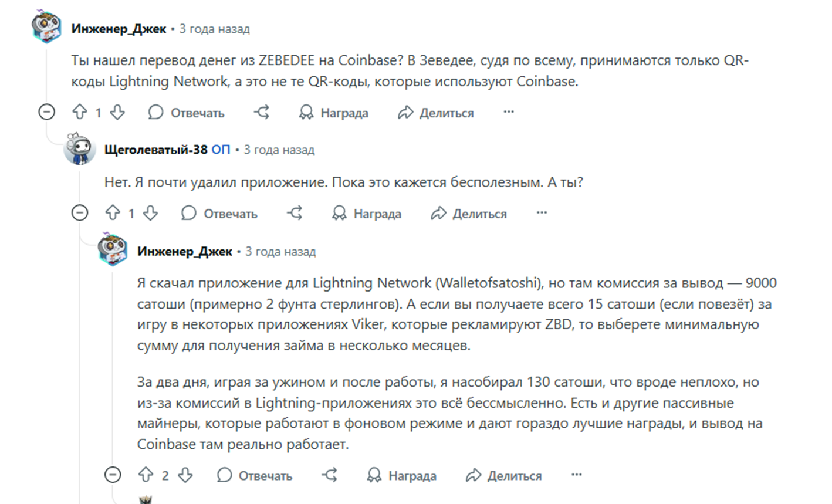832x504 pixels.
Task: Downvote Инженер_Джек's top comment about ZEBEDEE
Action: pyautogui.click(x=117, y=112)
